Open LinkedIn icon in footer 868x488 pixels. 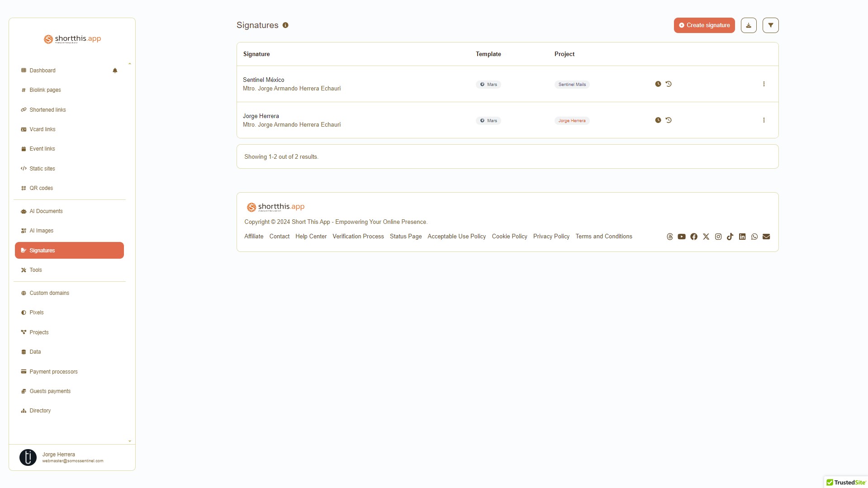tap(742, 237)
